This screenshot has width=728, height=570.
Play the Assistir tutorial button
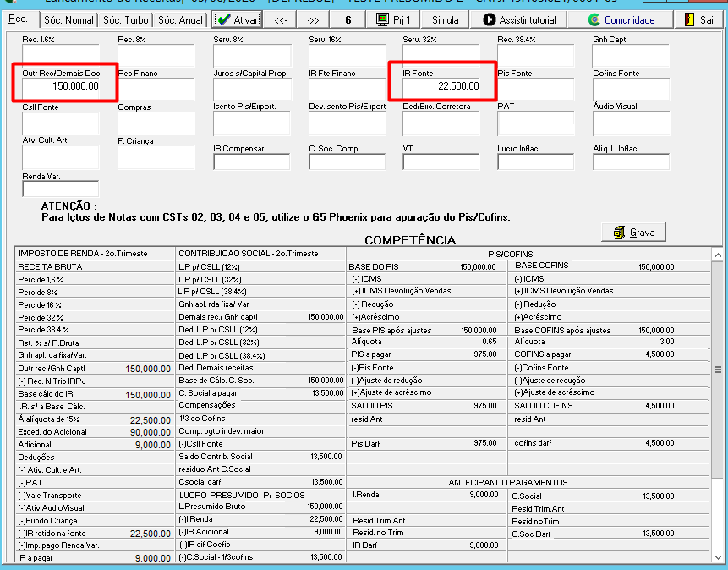coord(519,20)
